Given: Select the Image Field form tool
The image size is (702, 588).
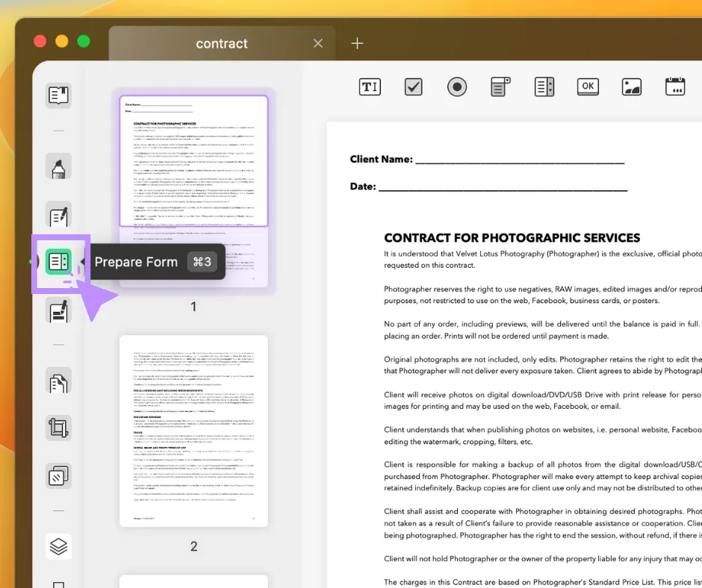Looking at the screenshot, I should [x=632, y=87].
